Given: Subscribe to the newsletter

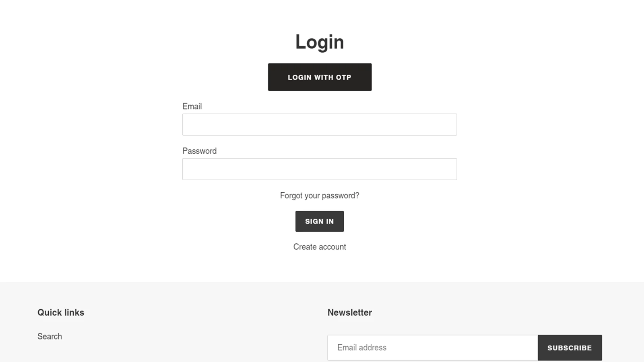Looking at the screenshot, I should pos(570,348).
